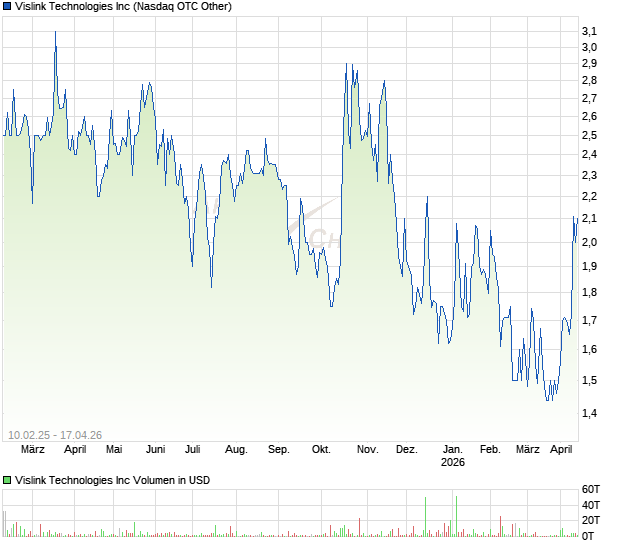Click the '3,0' price axis label
This screenshot has width=620, height=546.
click(x=589, y=47)
